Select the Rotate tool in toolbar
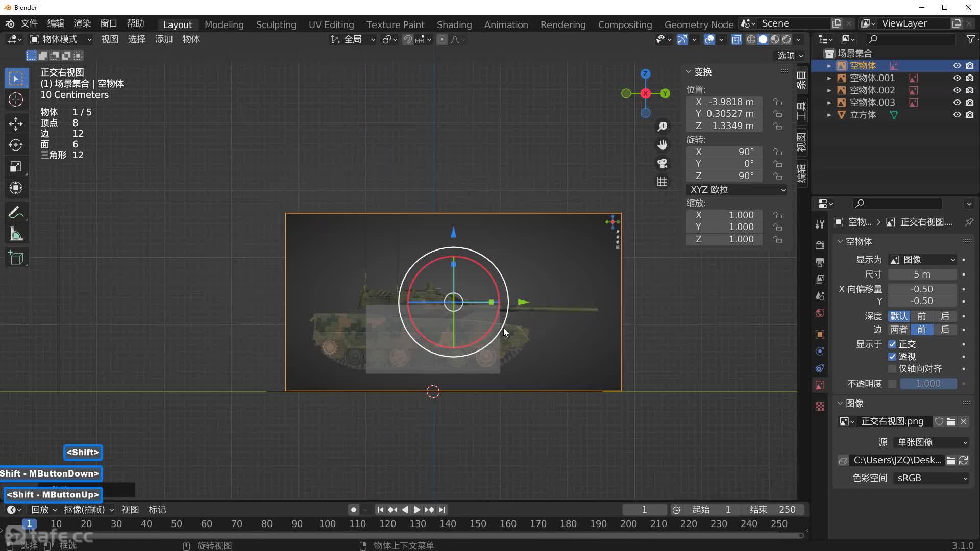The width and height of the screenshot is (980, 551). coord(16,145)
